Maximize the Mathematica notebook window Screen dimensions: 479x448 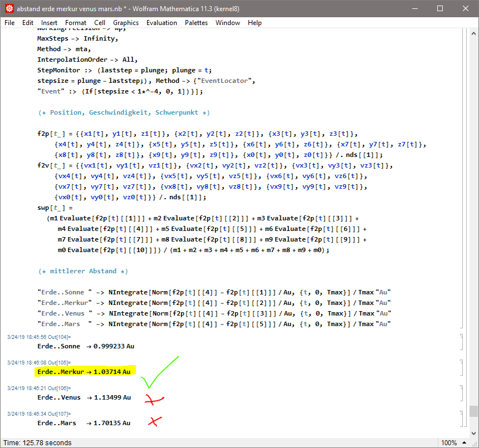(440, 9)
